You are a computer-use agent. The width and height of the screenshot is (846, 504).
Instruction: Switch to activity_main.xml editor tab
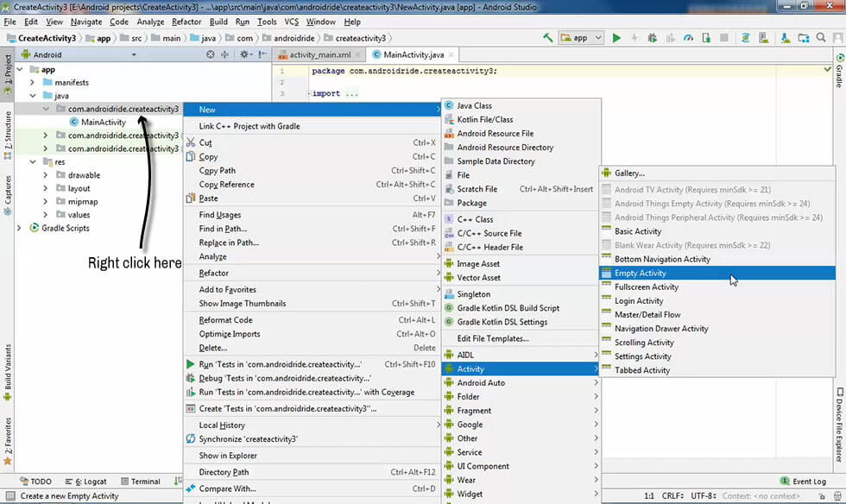point(319,54)
